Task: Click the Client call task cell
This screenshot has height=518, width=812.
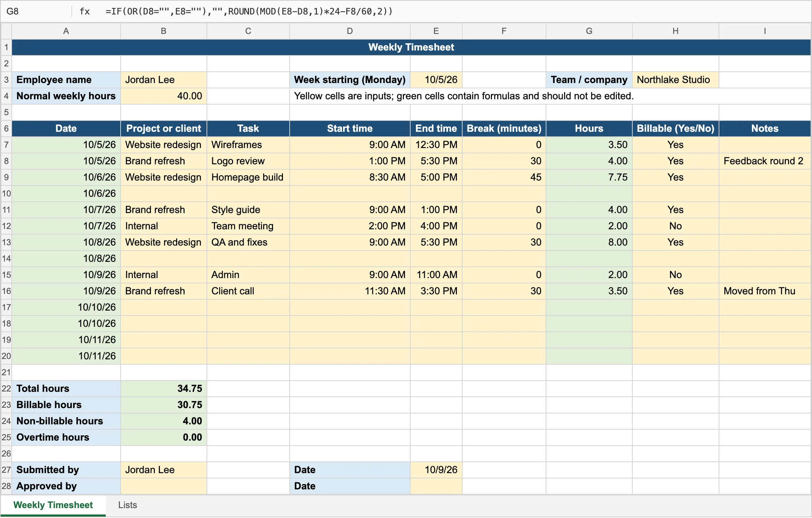Action: point(248,291)
